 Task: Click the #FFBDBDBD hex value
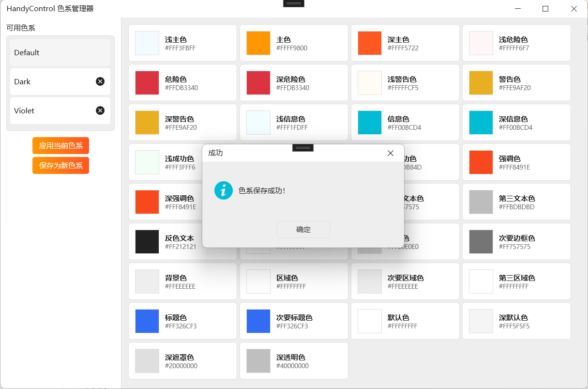point(517,207)
